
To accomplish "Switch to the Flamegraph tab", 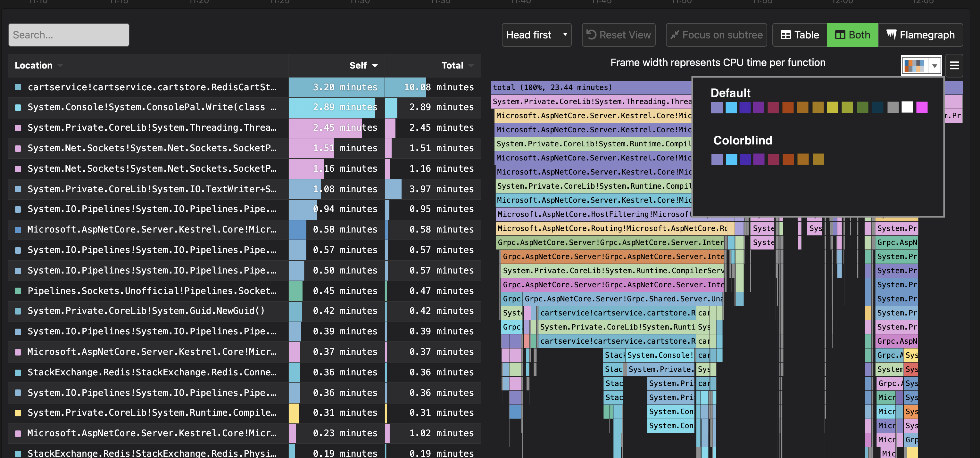I will tap(921, 35).
